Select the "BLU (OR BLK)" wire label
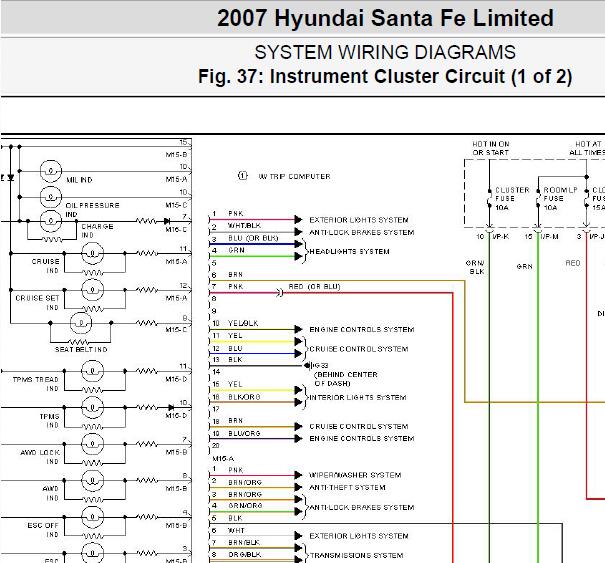This screenshot has width=605, height=563. tap(253, 238)
